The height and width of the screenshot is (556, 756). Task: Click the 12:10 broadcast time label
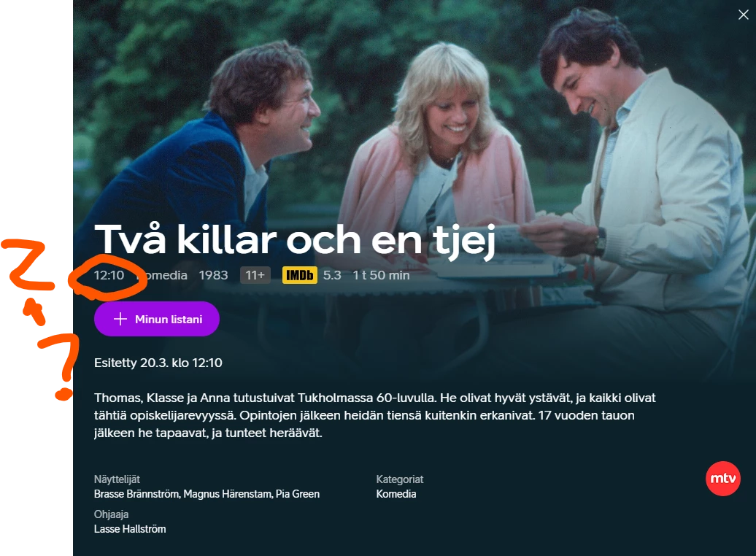coord(109,275)
